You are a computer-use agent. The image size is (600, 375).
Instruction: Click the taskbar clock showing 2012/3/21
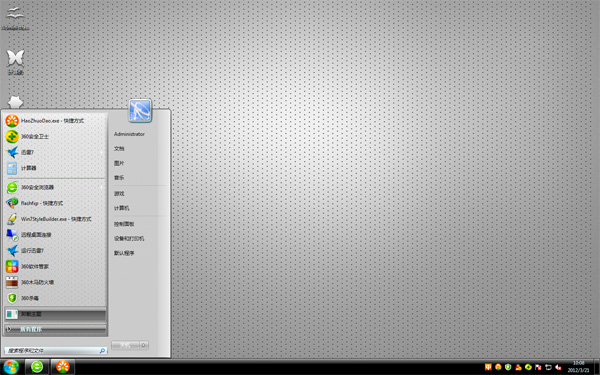(x=579, y=367)
